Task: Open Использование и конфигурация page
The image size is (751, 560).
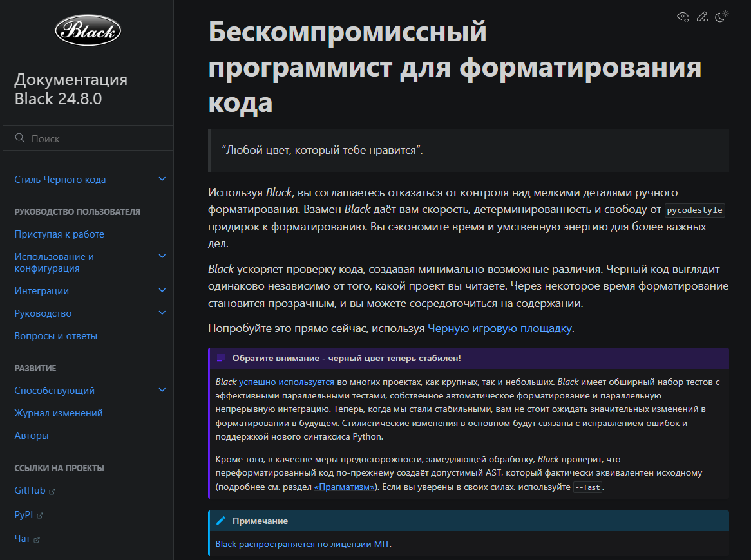Action: [54, 262]
